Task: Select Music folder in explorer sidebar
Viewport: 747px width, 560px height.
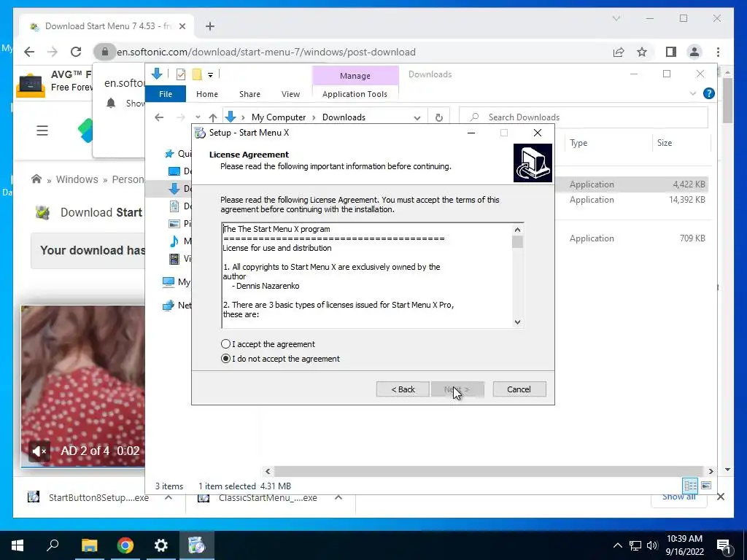Action: pyautogui.click(x=174, y=241)
